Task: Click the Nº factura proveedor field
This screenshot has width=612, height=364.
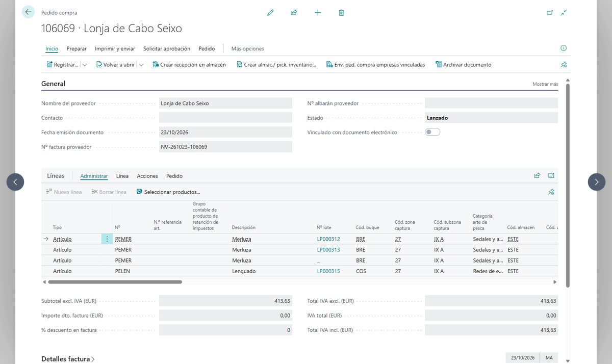Action: [x=225, y=147]
